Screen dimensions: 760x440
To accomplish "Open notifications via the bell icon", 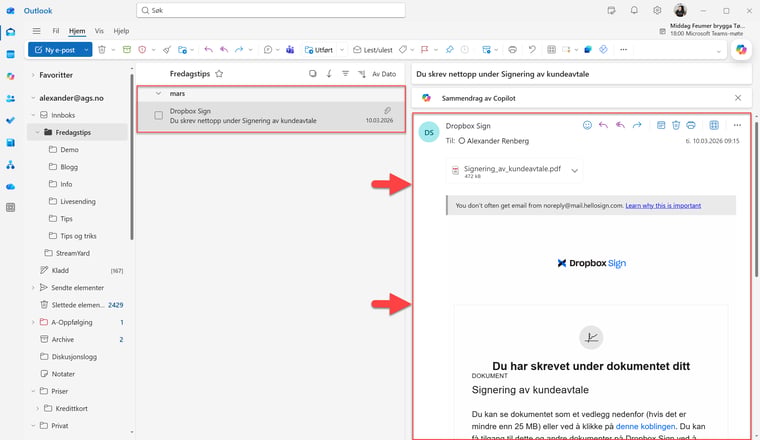I will point(634,10).
